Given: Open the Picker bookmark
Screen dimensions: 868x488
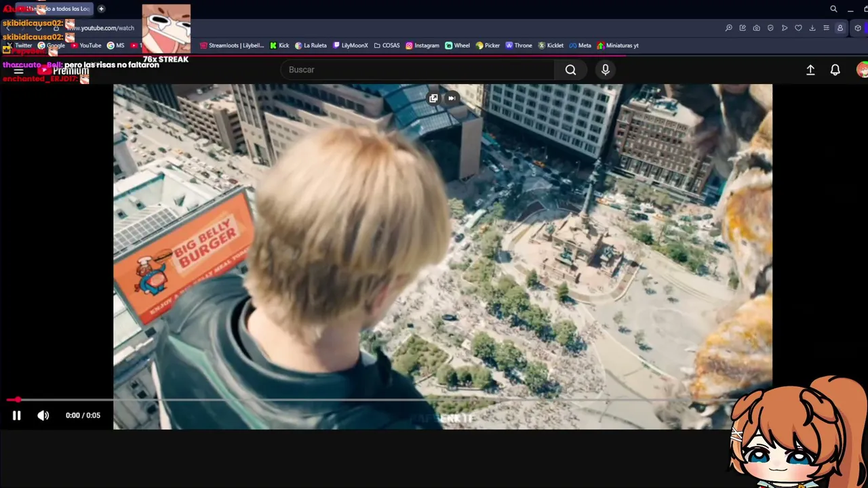Looking at the screenshot, I should pos(488,45).
